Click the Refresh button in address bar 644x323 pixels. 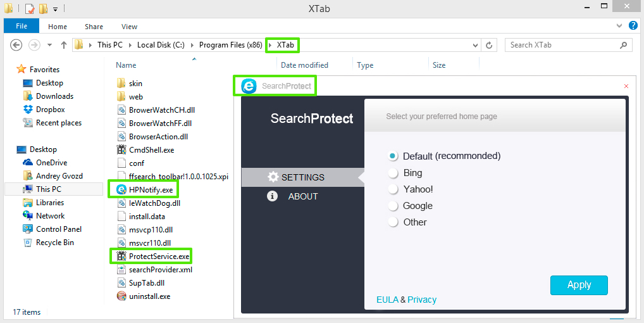point(489,45)
